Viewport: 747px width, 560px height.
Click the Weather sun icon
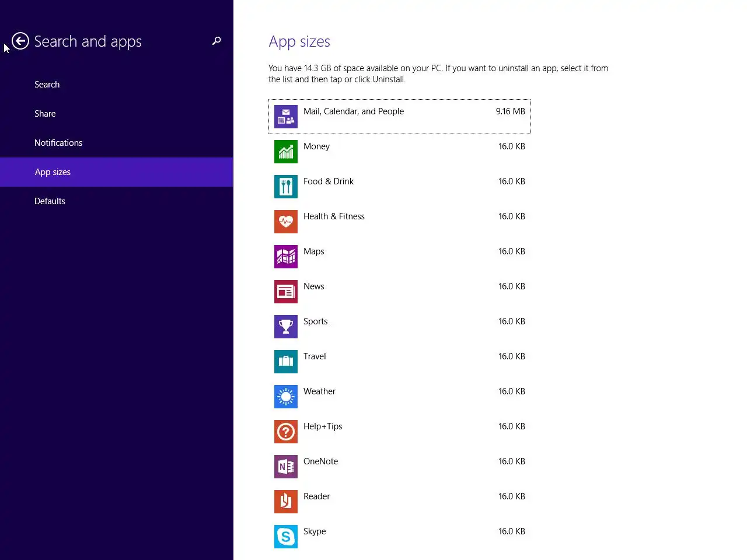[x=286, y=397]
